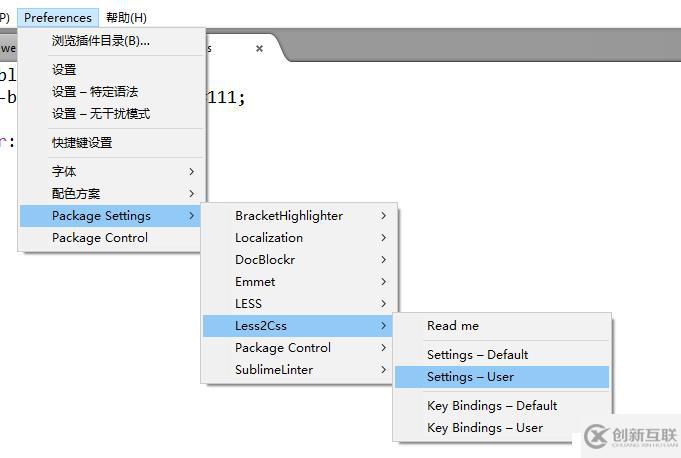681x458 pixels.
Task: Open Less2Css Read me entry
Action: click(453, 326)
